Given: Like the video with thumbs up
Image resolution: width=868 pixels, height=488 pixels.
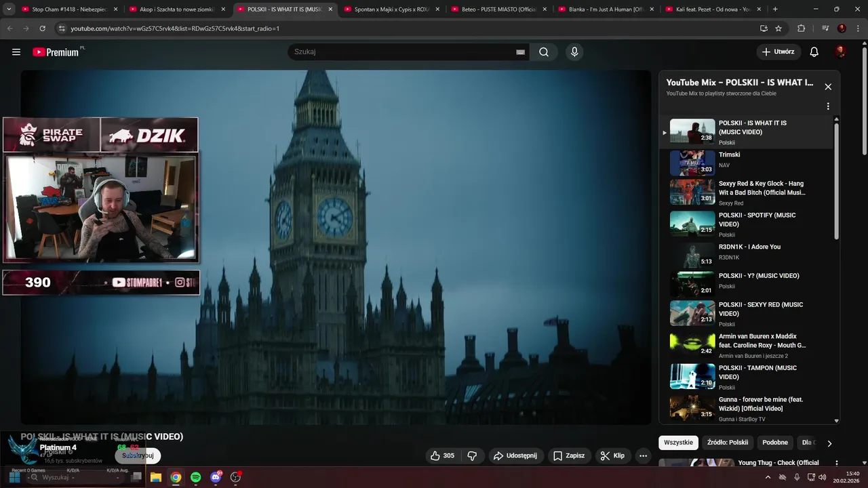Looking at the screenshot, I should pyautogui.click(x=441, y=455).
